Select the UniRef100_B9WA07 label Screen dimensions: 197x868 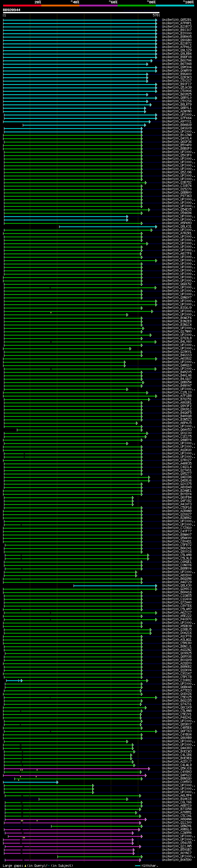[x=177, y=535]
